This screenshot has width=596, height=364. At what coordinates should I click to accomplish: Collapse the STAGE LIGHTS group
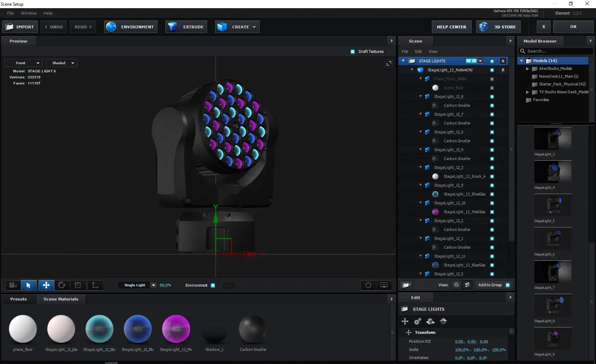tap(403, 61)
